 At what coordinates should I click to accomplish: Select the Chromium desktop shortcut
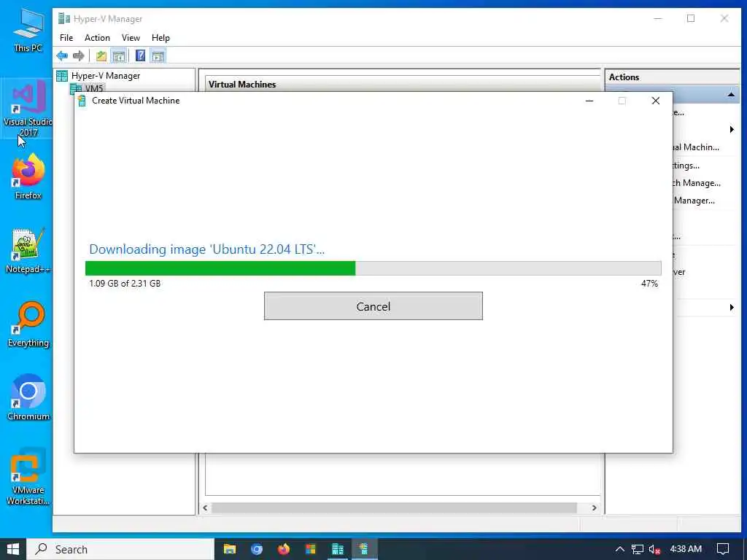click(28, 398)
